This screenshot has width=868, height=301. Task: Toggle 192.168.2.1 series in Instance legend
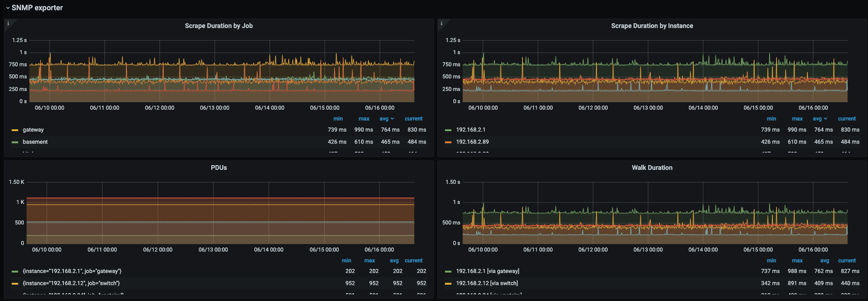point(471,130)
